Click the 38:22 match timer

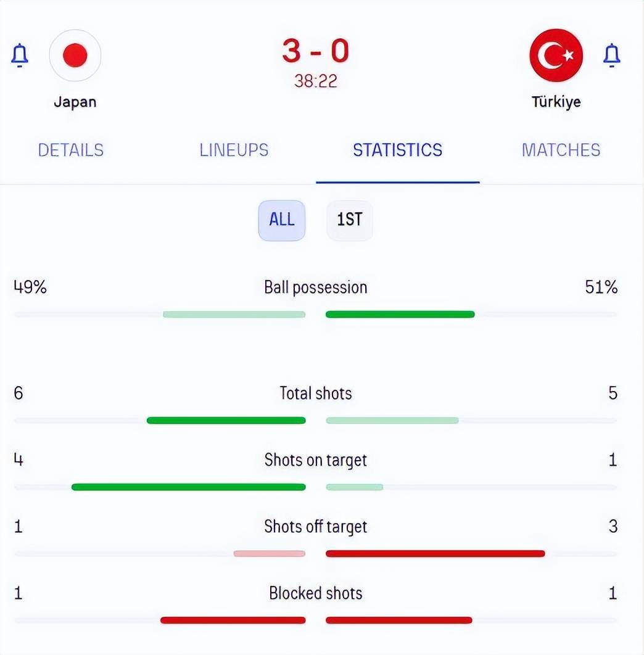(315, 81)
